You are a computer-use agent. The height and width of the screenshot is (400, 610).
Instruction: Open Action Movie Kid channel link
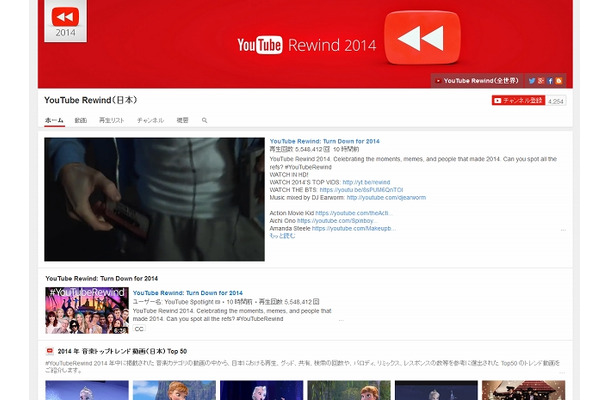(x=354, y=213)
